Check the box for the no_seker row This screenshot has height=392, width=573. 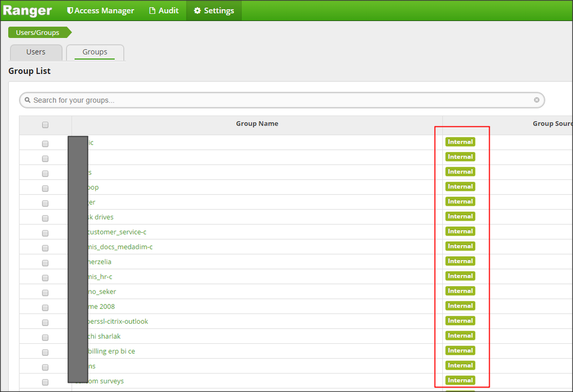click(45, 293)
